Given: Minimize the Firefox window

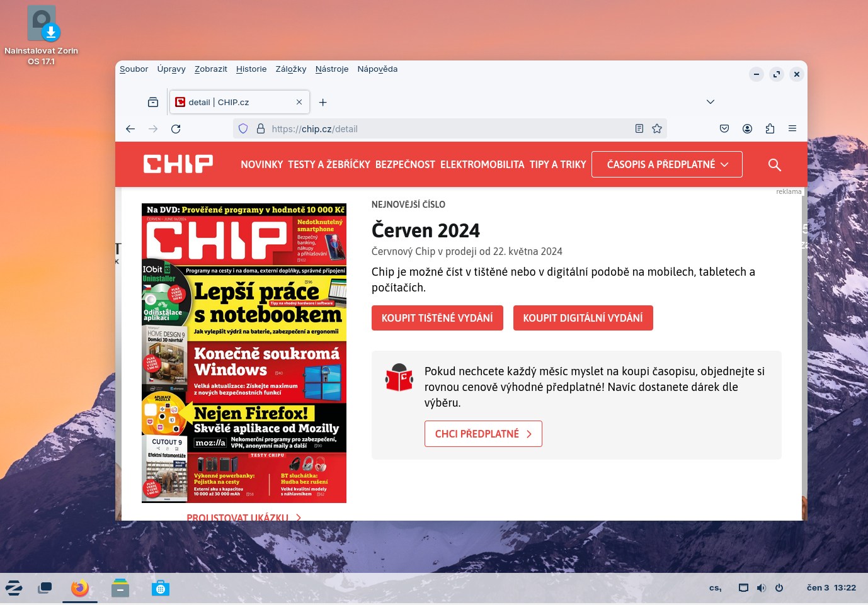Looking at the screenshot, I should 757,74.
